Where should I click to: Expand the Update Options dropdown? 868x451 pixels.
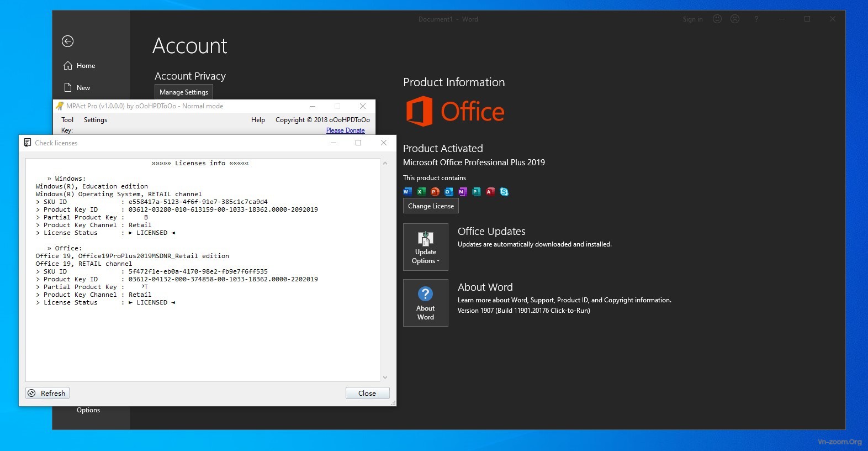(x=425, y=247)
